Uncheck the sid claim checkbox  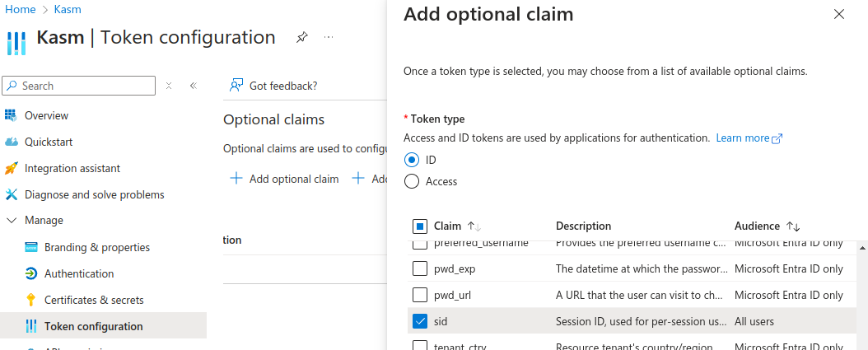pyautogui.click(x=420, y=321)
